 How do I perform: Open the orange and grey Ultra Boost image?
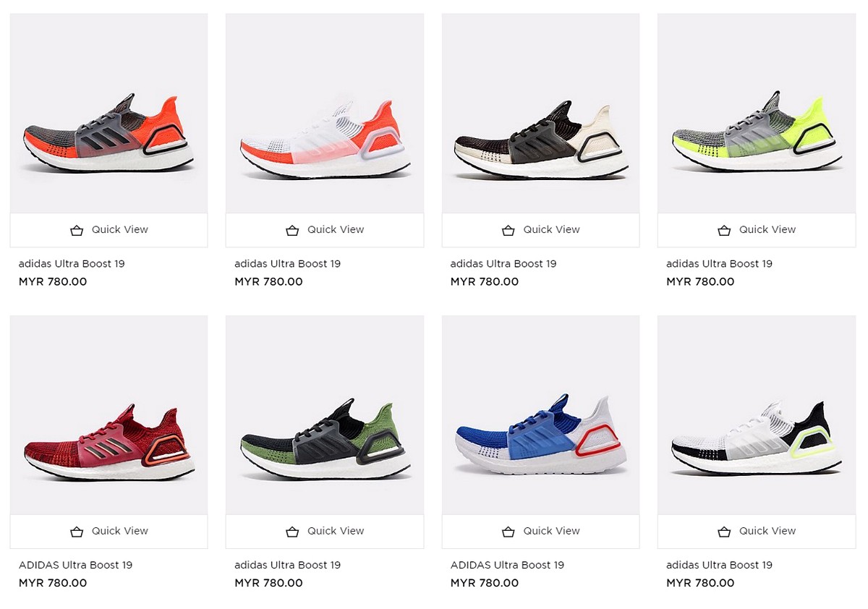[109, 113]
